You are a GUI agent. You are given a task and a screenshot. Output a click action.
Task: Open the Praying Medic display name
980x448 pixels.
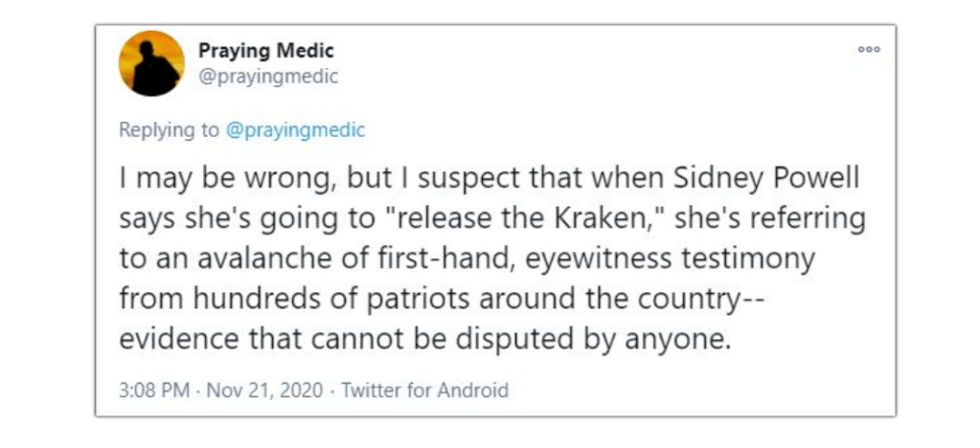pyautogui.click(x=265, y=51)
